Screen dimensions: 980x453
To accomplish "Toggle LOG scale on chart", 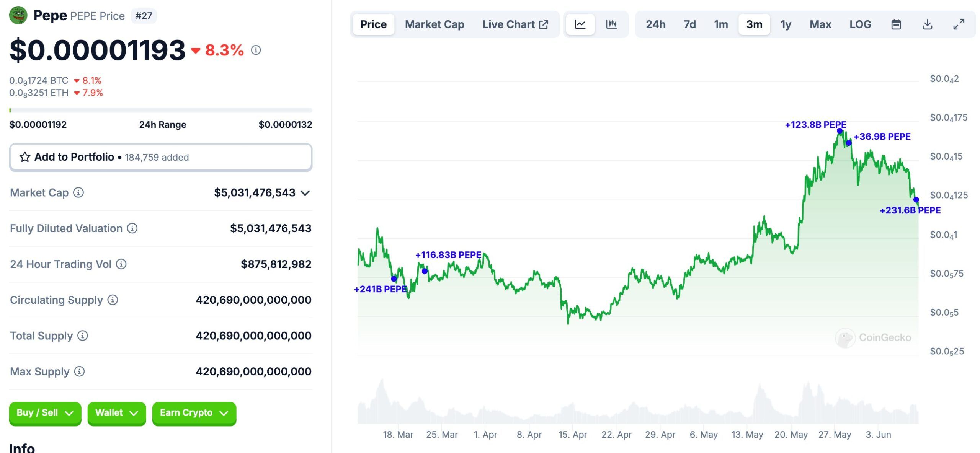I will (860, 24).
